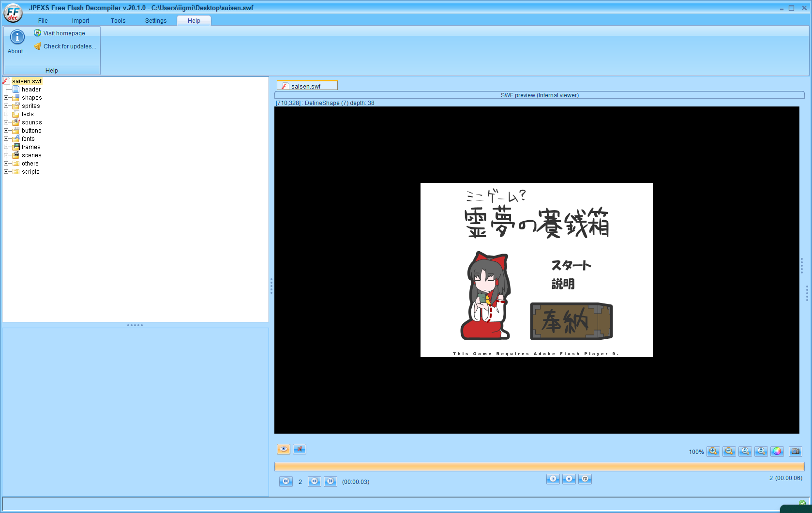Click Visit homepage
812x513 pixels.
tap(60, 33)
